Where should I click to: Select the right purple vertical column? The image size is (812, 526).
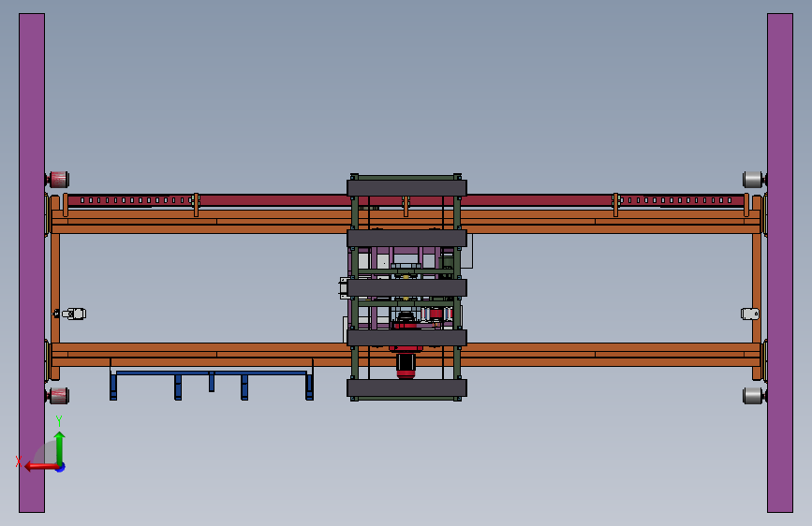tap(780, 263)
